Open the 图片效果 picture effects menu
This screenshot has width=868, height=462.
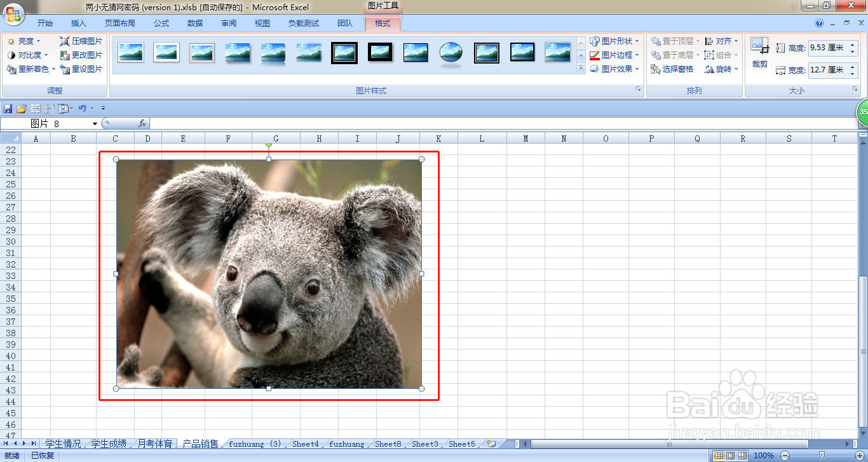[614, 69]
